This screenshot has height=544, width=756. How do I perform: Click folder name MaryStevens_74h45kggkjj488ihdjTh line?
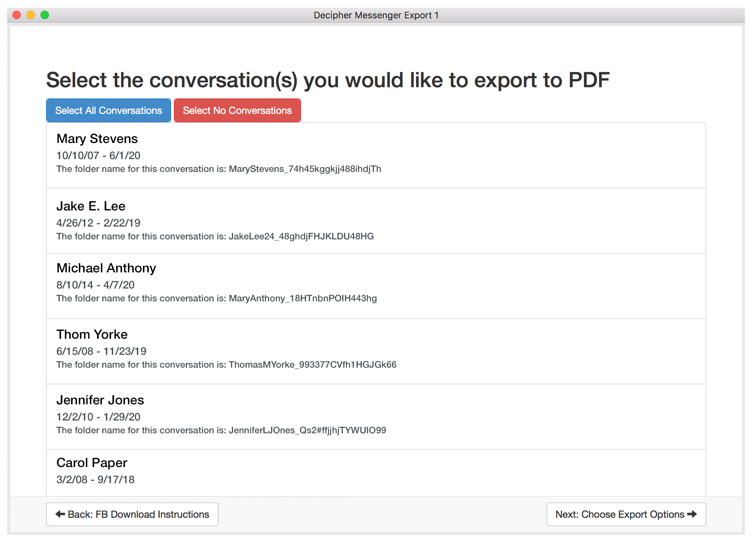[x=219, y=169]
